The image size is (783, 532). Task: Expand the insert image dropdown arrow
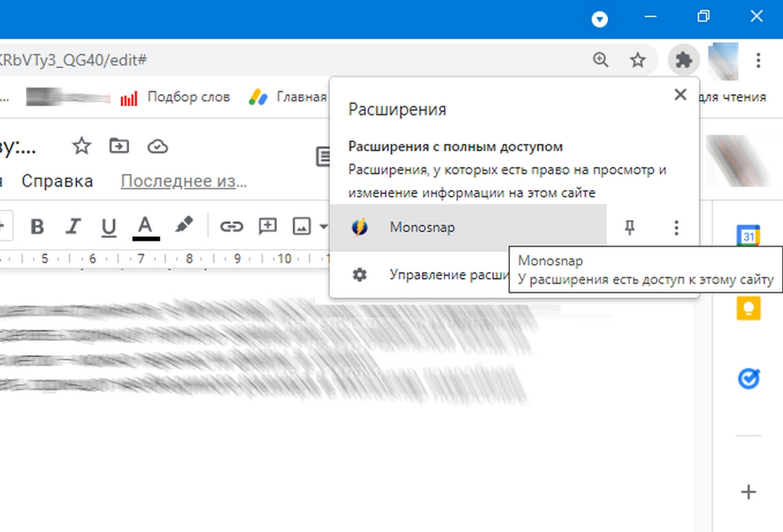(323, 227)
